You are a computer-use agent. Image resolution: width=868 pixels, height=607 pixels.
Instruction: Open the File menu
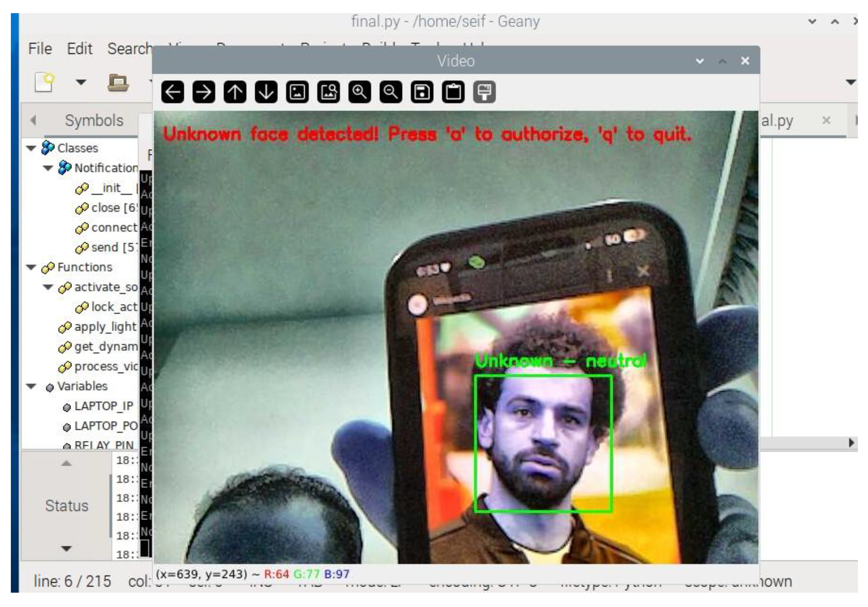[40, 49]
